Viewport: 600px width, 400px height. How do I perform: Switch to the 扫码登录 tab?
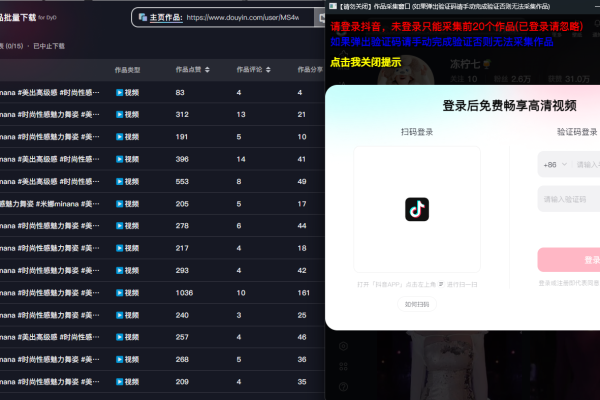click(x=417, y=132)
